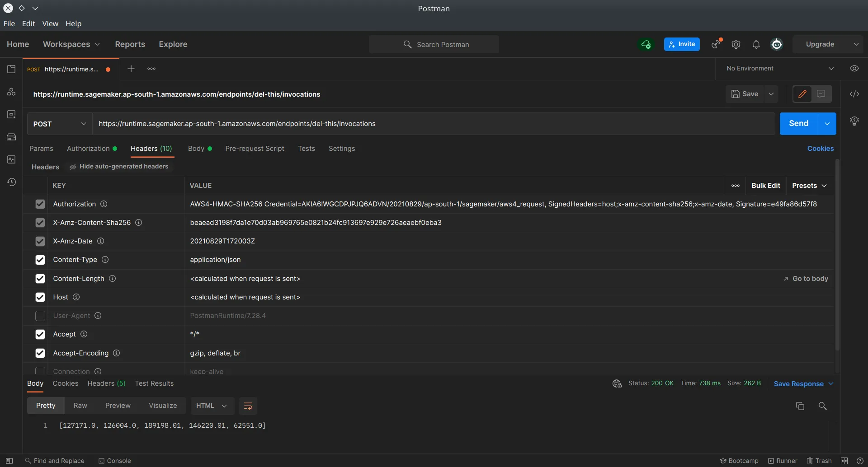Expand the Save Response dropdown
This screenshot has width=868, height=467.
point(803,384)
